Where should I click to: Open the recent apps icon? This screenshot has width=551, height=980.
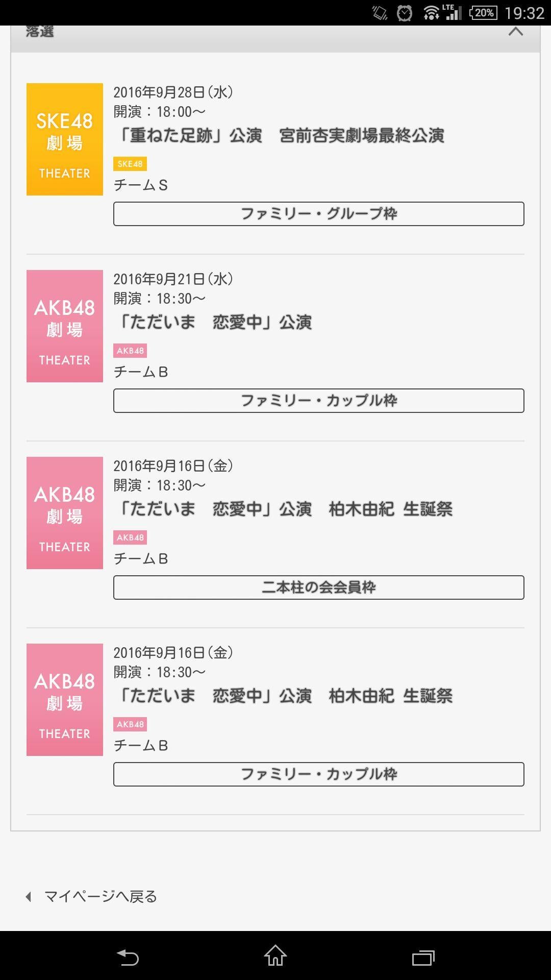point(423,957)
